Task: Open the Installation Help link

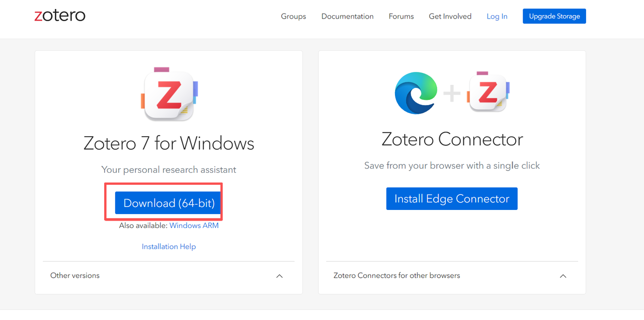Action: 169,247
